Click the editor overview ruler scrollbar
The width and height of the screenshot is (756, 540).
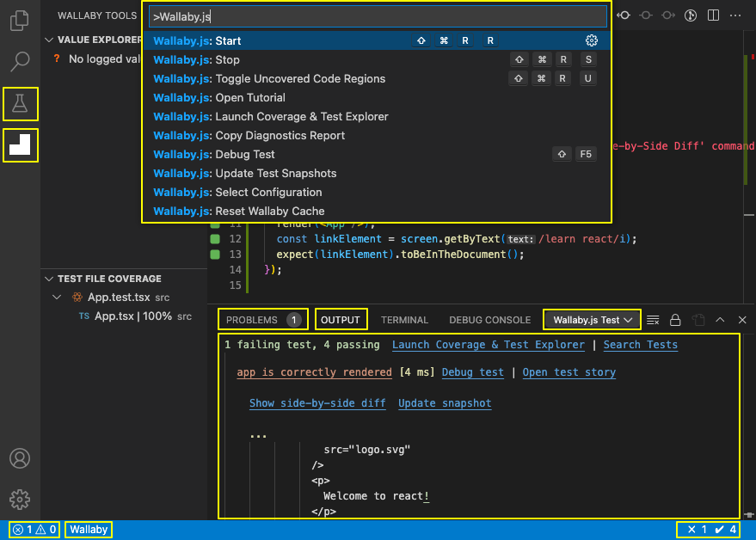tap(749, 169)
